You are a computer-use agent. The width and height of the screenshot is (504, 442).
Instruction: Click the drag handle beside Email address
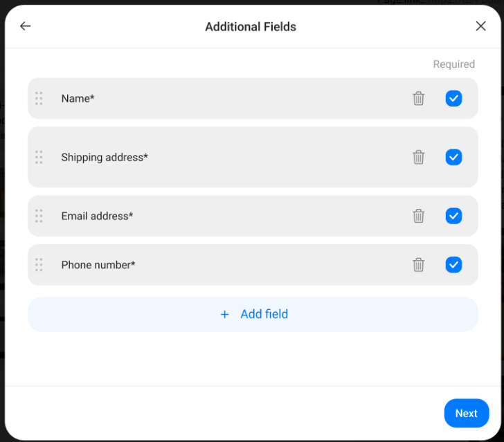click(39, 216)
